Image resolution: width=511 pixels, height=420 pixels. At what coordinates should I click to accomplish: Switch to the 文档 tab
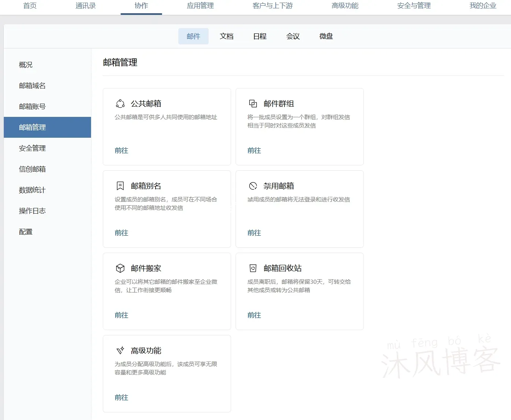[226, 36]
